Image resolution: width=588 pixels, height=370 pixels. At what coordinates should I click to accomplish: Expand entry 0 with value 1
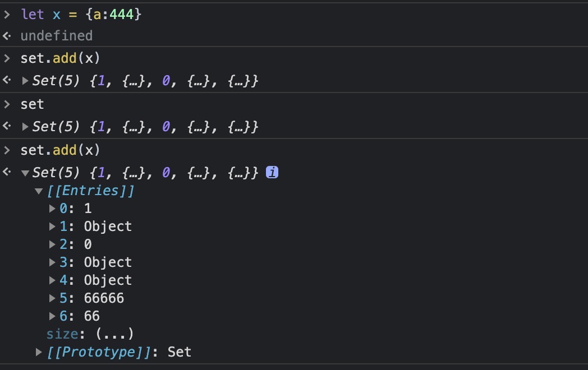(53, 209)
